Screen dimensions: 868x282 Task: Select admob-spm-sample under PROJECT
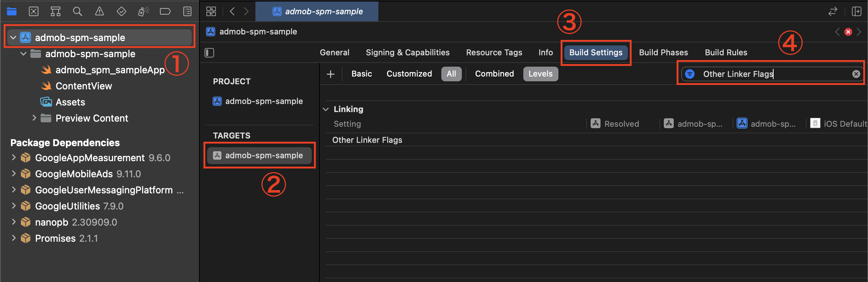258,101
